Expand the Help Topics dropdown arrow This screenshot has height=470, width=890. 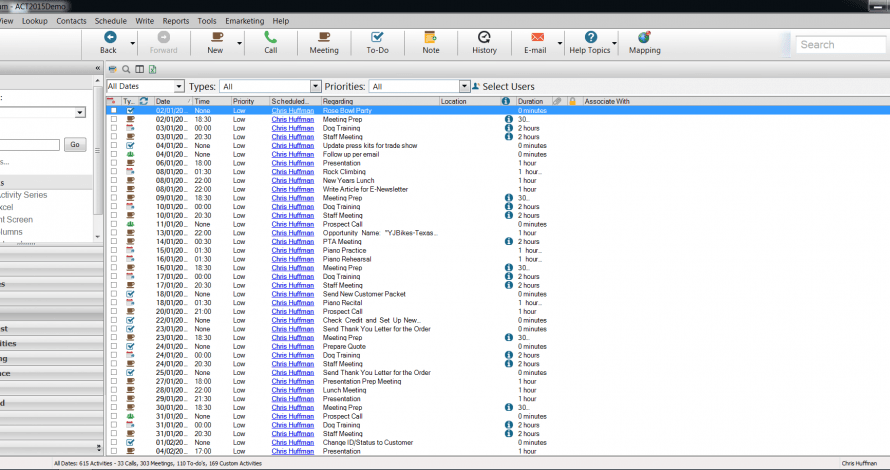coord(614,43)
